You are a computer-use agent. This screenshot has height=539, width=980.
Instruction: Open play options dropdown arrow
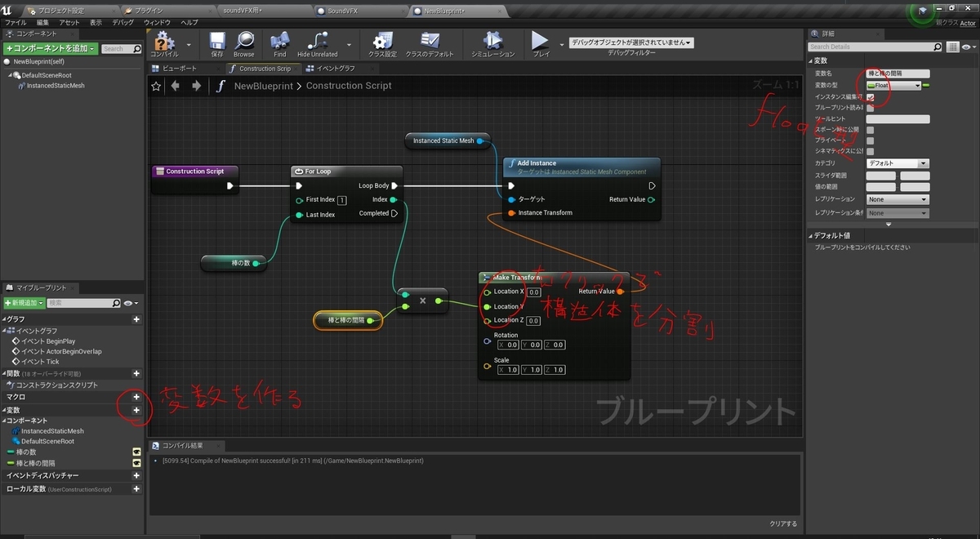(x=562, y=44)
